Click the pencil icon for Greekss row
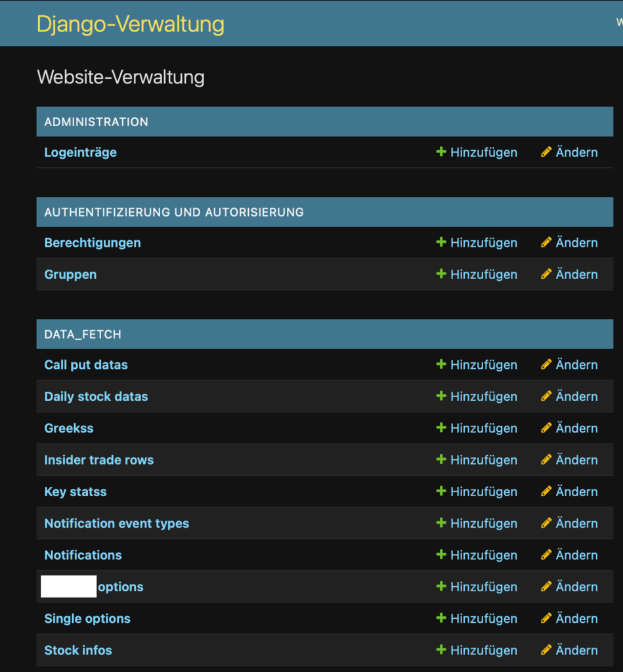 click(x=546, y=429)
